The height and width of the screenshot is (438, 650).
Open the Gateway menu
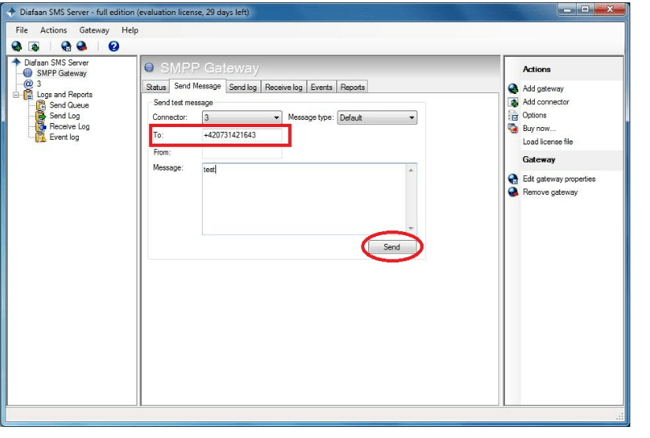pos(94,30)
